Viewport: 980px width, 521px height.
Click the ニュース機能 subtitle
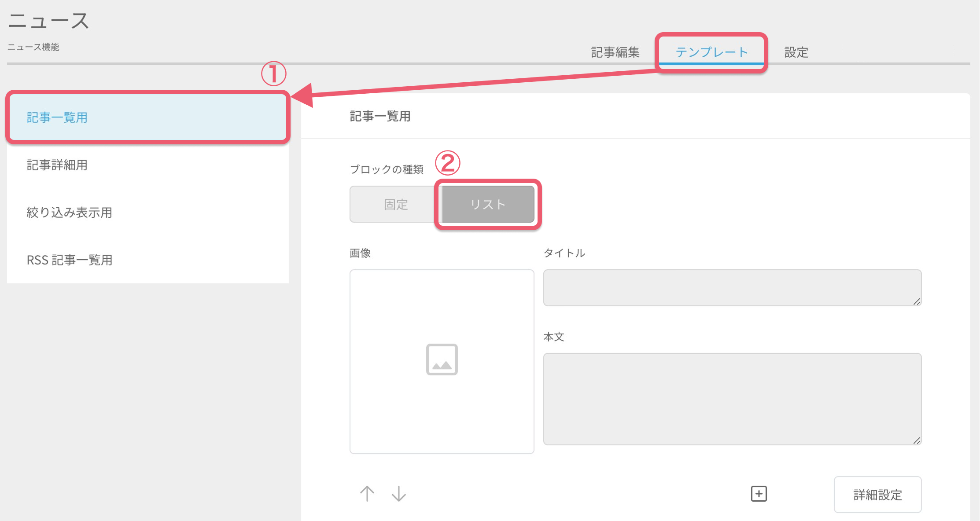(33, 47)
